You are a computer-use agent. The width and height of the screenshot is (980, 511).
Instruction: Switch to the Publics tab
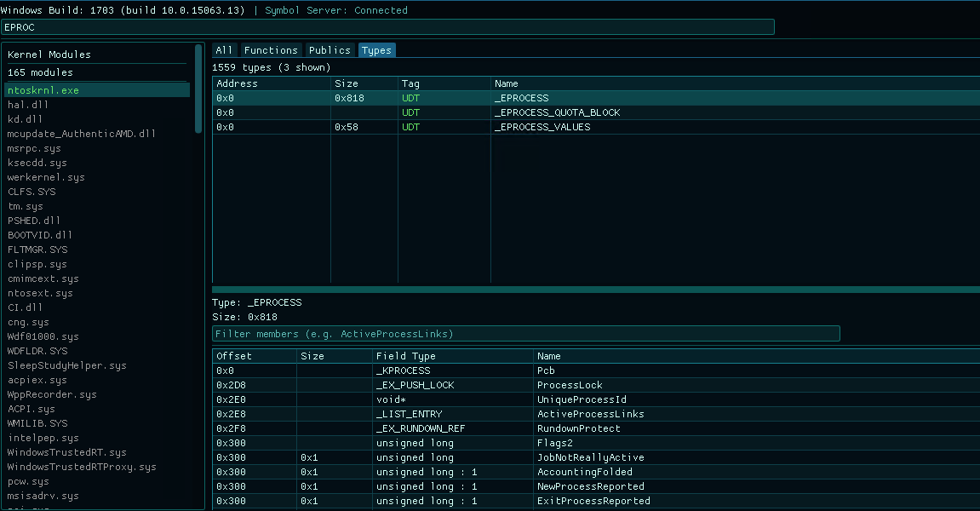point(330,50)
